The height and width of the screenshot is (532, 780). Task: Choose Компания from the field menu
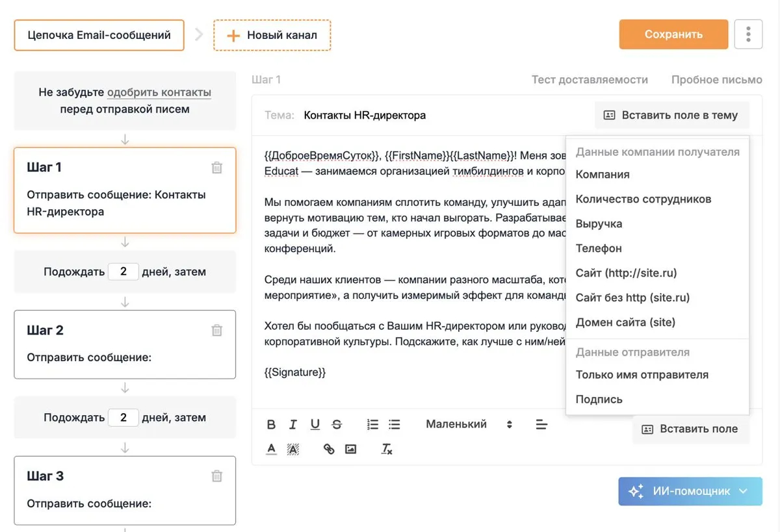603,175
